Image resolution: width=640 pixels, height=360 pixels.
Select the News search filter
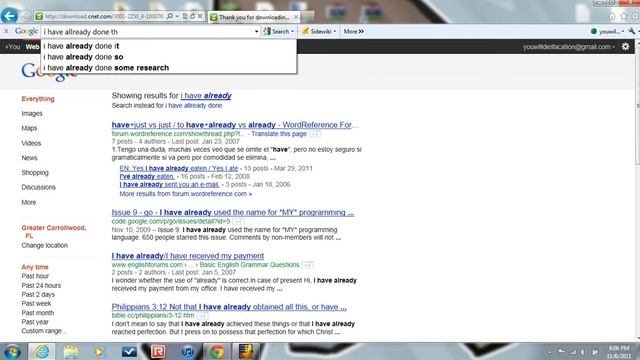(x=29, y=158)
